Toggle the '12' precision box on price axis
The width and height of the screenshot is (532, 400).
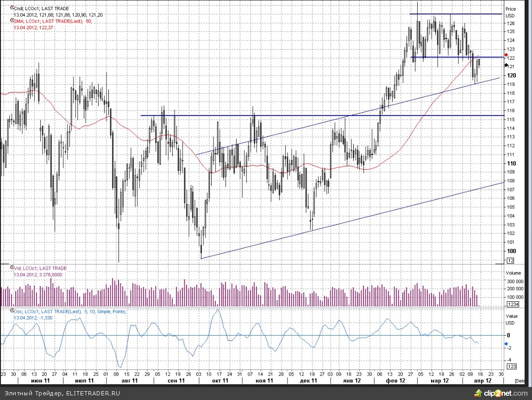pyautogui.click(x=510, y=260)
